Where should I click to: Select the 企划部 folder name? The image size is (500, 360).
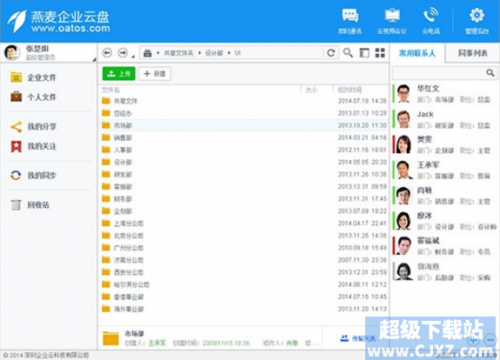point(123,211)
